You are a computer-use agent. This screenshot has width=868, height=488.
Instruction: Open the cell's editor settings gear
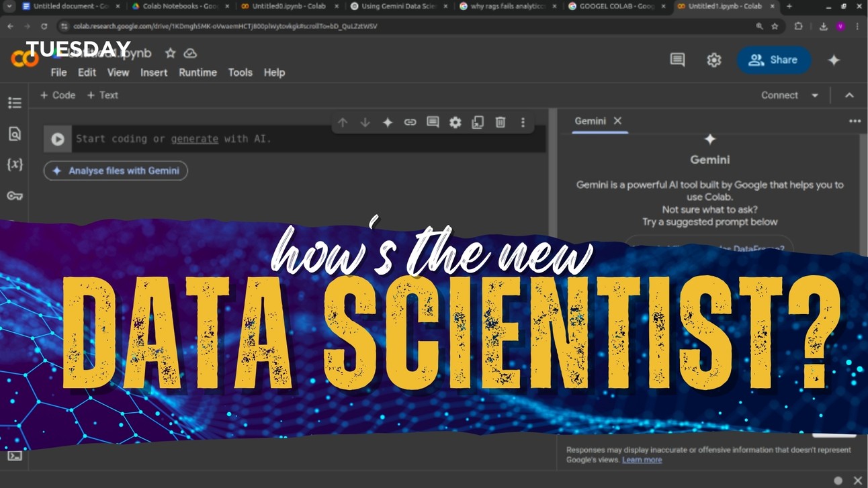coord(455,122)
